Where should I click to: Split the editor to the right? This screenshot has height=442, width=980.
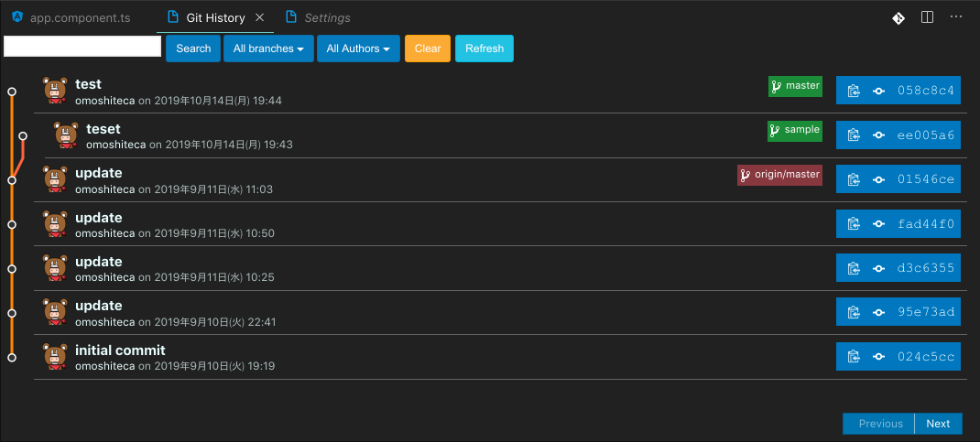coord(928,17)
